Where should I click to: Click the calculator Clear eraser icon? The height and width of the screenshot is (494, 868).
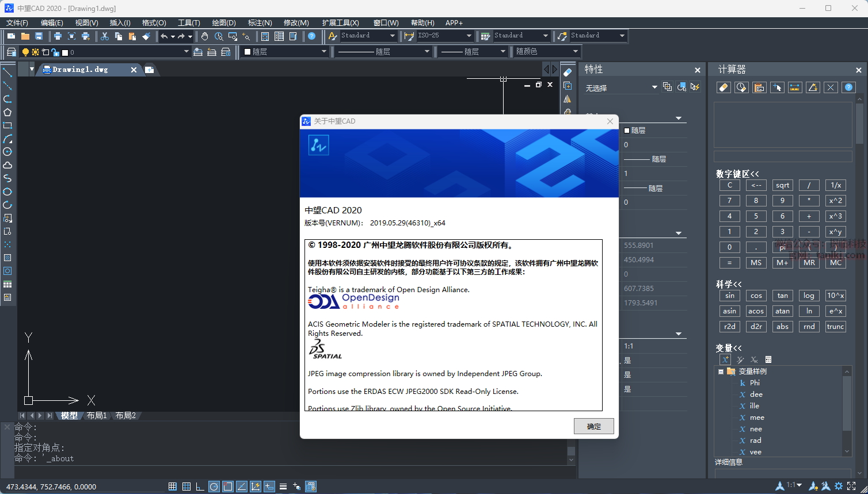pos(724,87)
